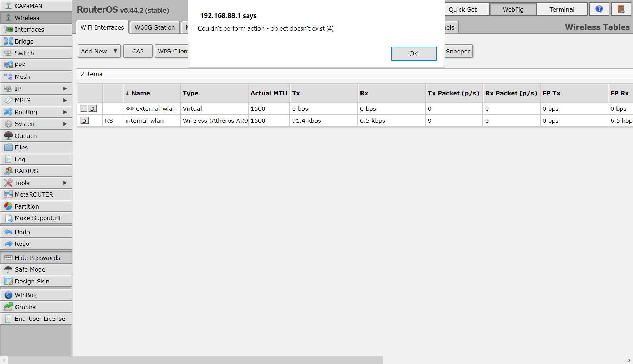The width and height of the screenshot is (633, 364).
Task: Click the Design Skin icon
Action: pos(8,281)
